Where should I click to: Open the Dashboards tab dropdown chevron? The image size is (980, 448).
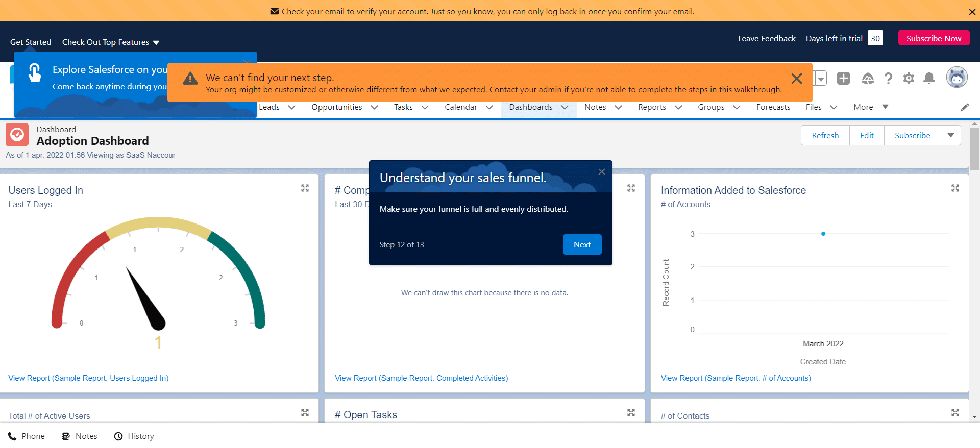565,107
